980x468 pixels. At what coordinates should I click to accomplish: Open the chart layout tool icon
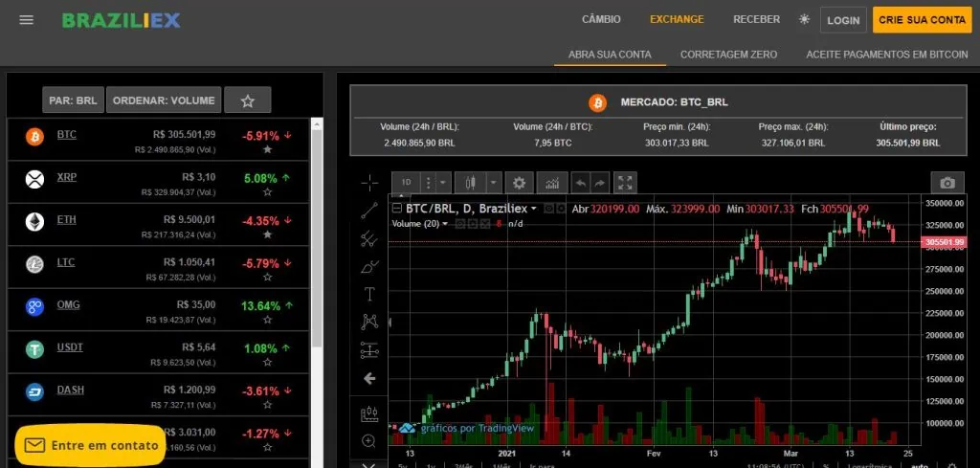[x=369, y=413]
